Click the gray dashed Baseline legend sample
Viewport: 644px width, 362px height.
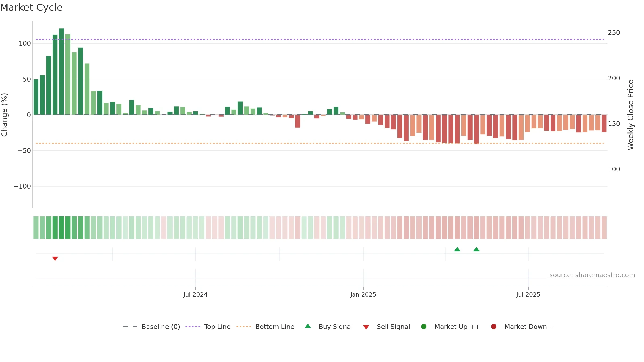pyautogui.click(x=130, y=327)
